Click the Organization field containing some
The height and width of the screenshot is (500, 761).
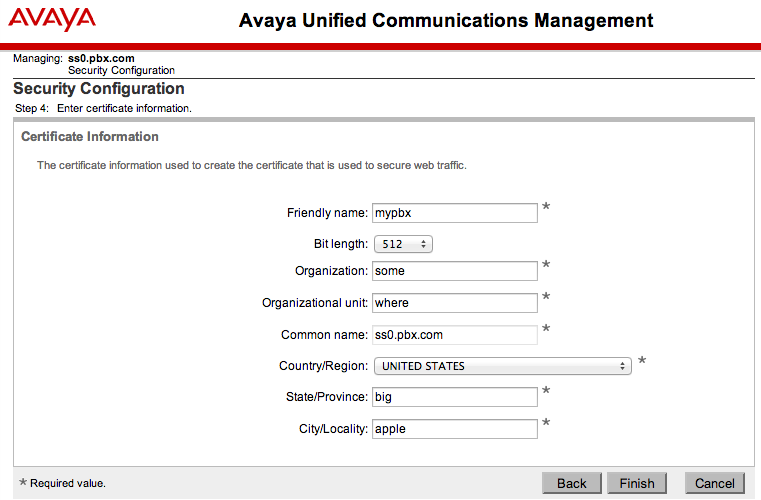(455, 271)
